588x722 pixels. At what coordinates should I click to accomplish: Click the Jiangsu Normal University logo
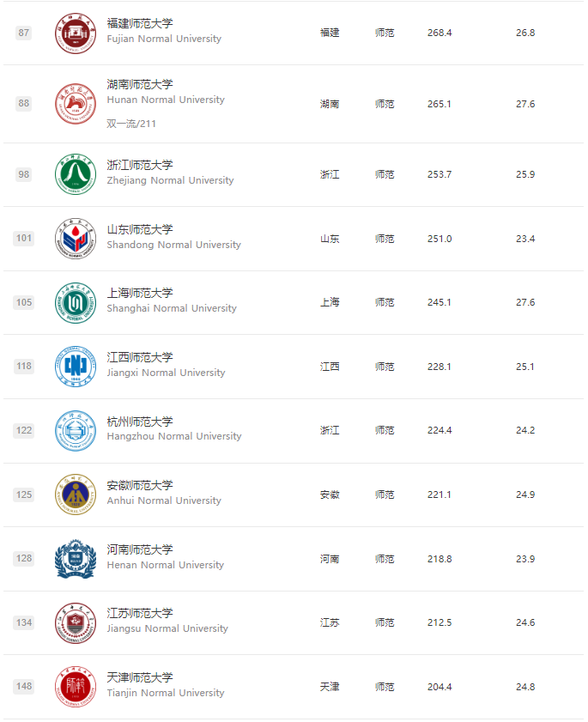pyautogui.click(x=72, y=622)
